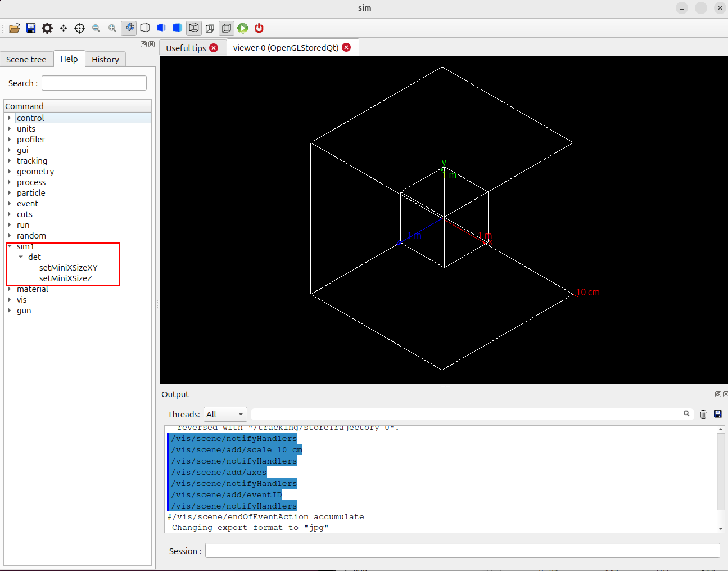This screenshot has height=571, width=728.
Task: Clear output with the trash icon
Action: tap(703, 414)
